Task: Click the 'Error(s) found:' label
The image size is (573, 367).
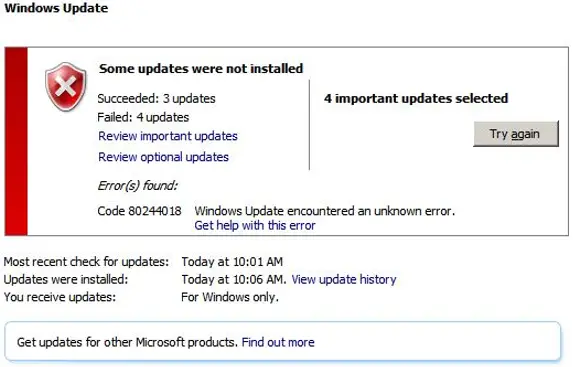Action: point(137,186)
